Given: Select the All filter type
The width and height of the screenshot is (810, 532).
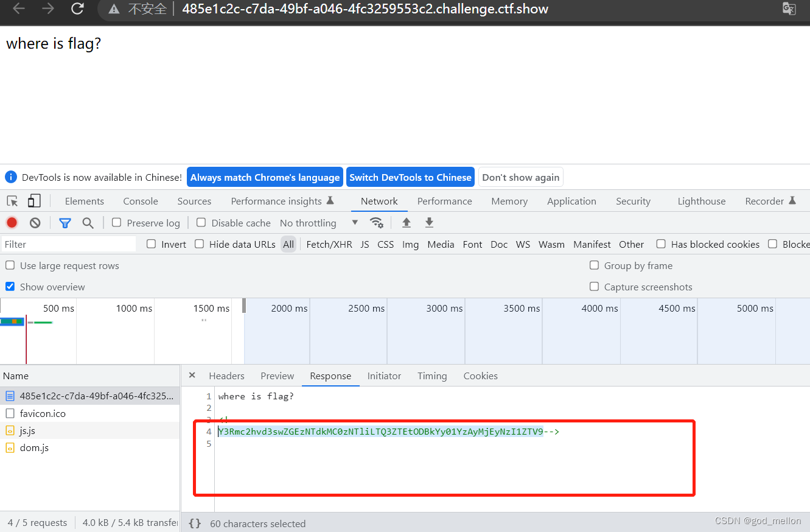Looking at the screenshot, I should coord(288,244).
